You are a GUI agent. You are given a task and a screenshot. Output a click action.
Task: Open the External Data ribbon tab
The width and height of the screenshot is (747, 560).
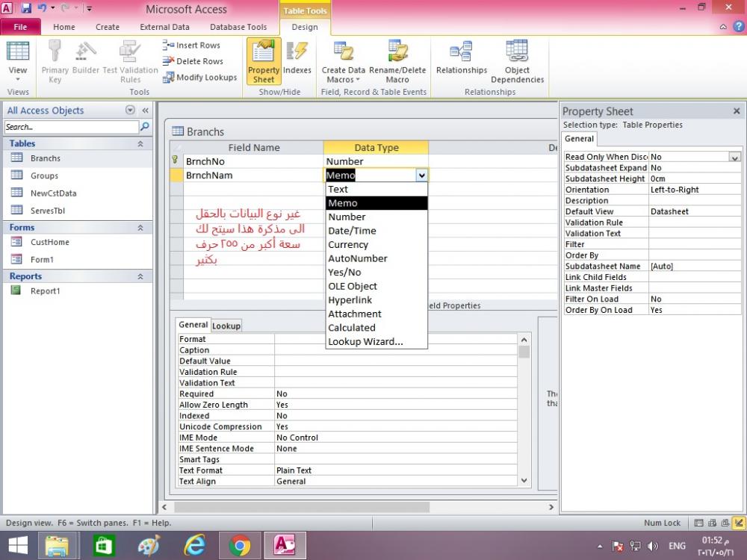click(x=164, y=27)
